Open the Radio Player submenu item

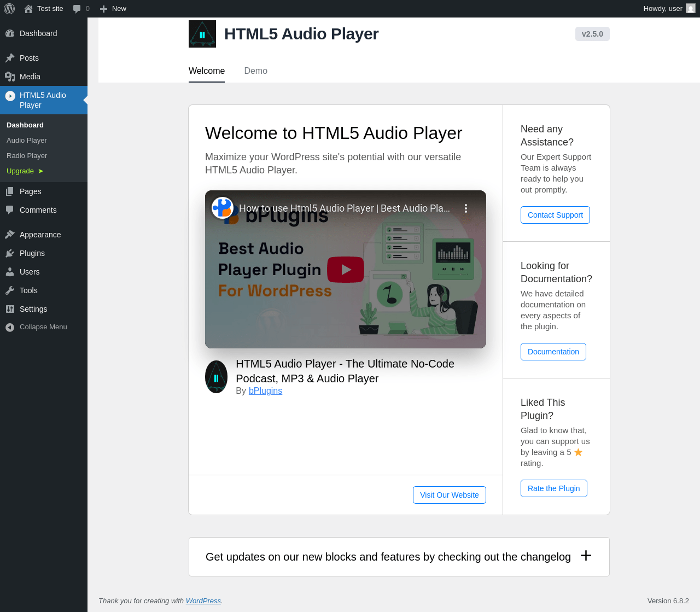pyautogui.click(x=27, y=156)
